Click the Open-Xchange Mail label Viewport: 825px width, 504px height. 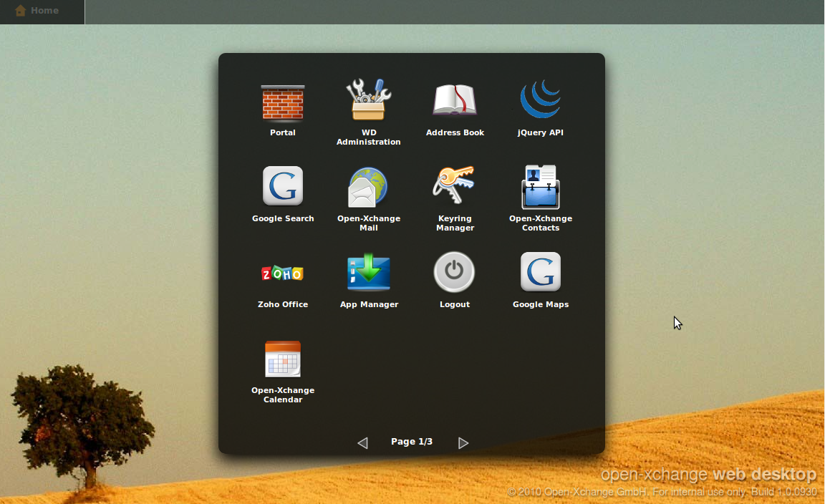(368, 223)
